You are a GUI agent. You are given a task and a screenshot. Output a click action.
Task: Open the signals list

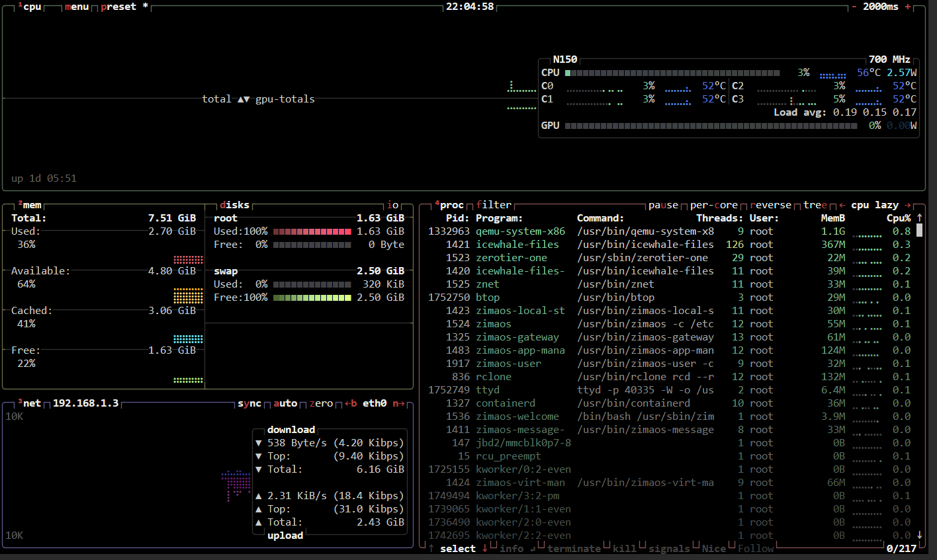(x=669, y=548)
